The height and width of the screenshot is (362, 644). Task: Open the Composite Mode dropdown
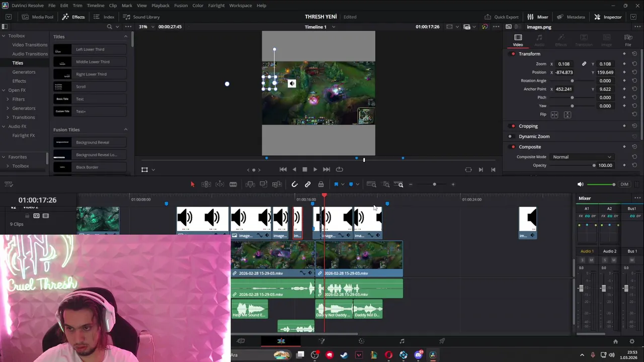click(x=582, y=157)
